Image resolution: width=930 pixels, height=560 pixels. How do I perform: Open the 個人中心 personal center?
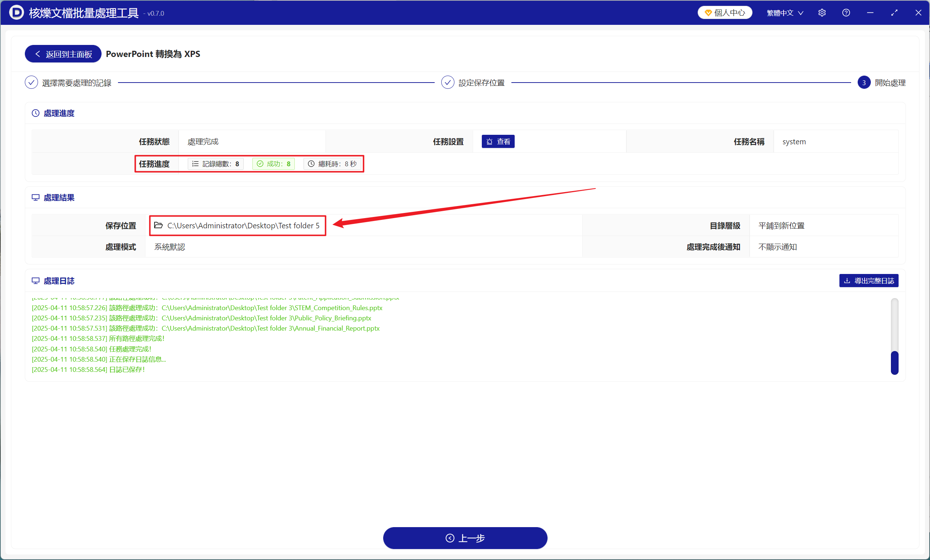[724, 13]
